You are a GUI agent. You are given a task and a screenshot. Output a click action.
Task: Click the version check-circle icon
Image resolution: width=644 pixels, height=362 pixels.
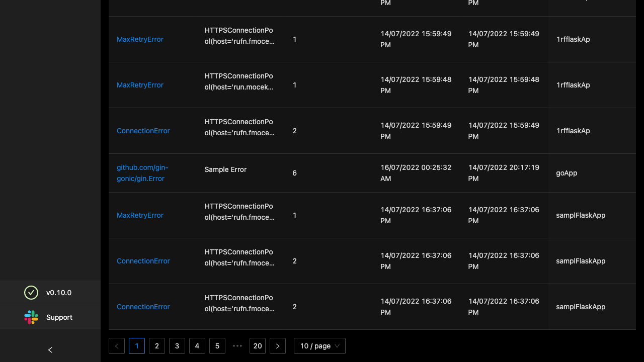click(x=31, y=293)
